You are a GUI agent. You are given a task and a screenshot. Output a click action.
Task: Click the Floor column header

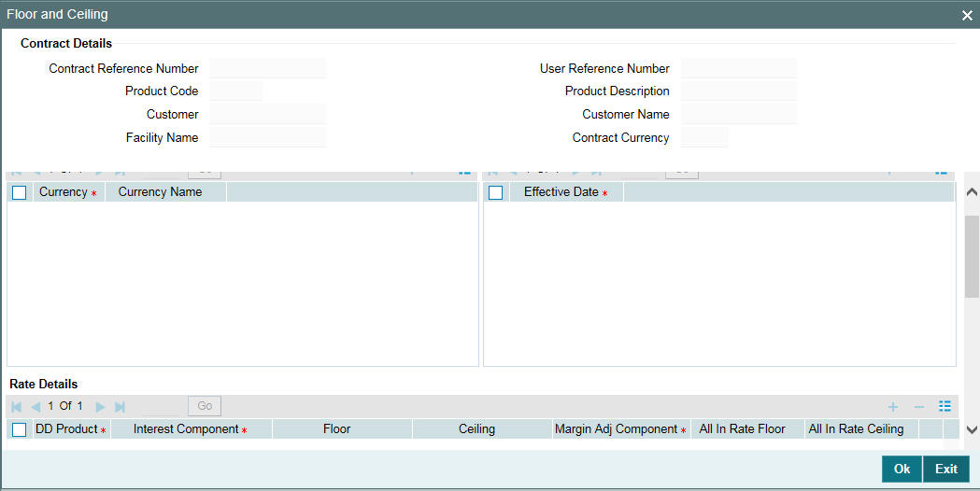[x=342, y=429]
